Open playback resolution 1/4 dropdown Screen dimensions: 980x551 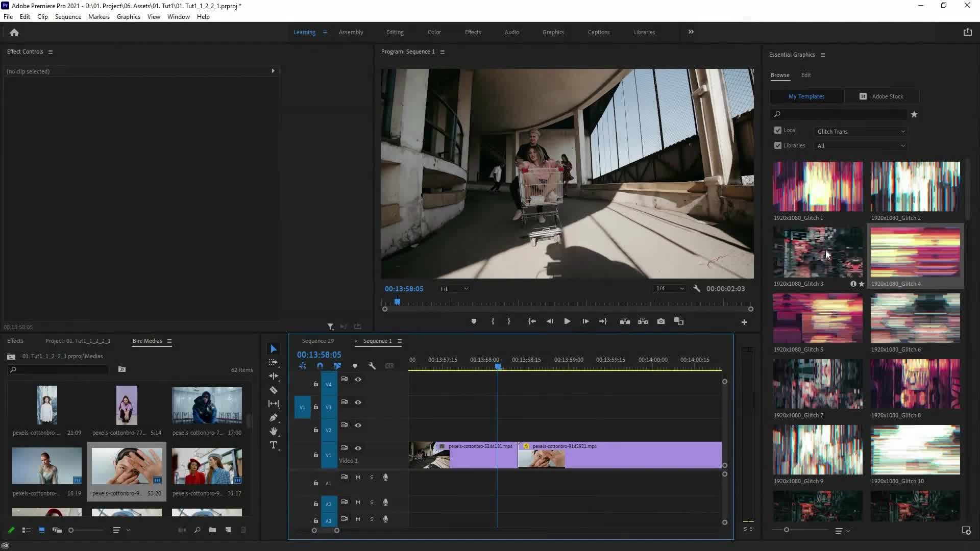[670, 289]
